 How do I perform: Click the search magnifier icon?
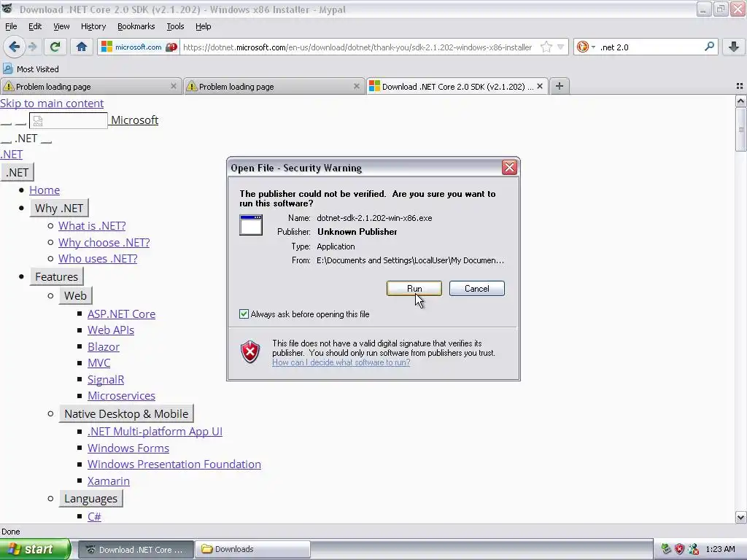click(x=709, y=46)
